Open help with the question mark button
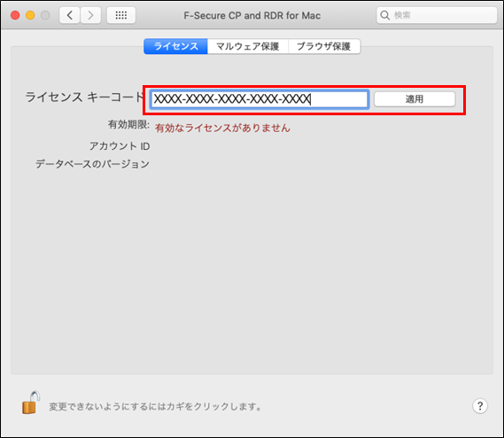The width and height of the screenshot is (504, 438). [x=480, y=406]
